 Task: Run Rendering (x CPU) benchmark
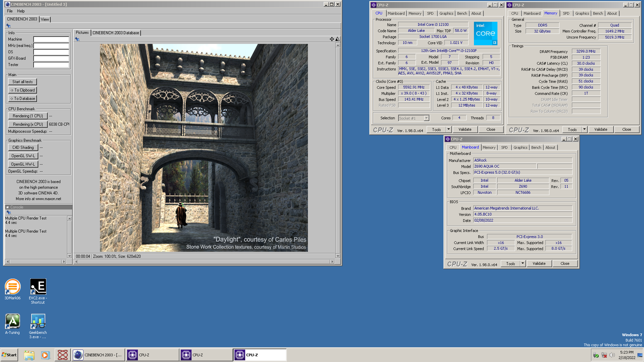[x=28, y=124]
